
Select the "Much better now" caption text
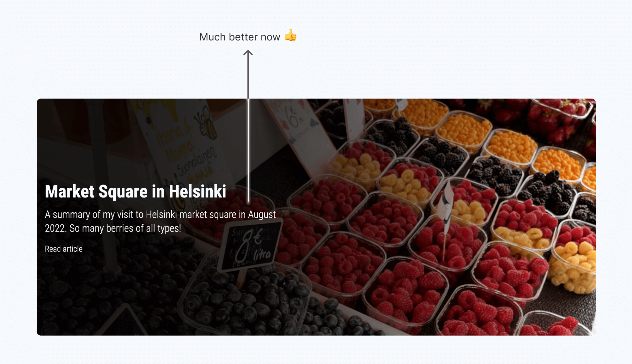click(240, 37)
